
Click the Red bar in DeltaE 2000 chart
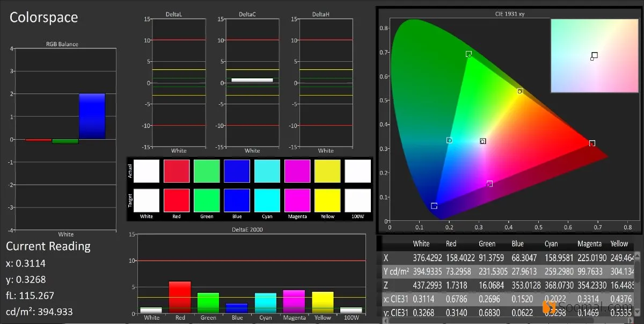pyautogui.click(x=180, y=297)
